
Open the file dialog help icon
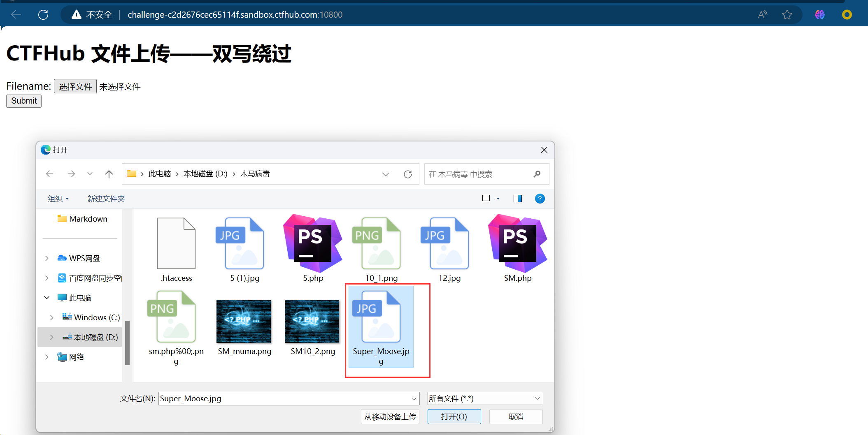point(540,199)
